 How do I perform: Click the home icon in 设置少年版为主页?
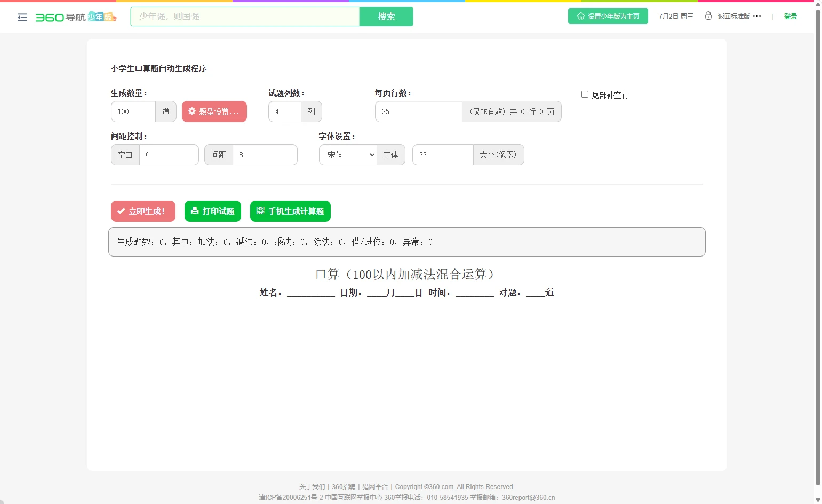coord(581,16)
